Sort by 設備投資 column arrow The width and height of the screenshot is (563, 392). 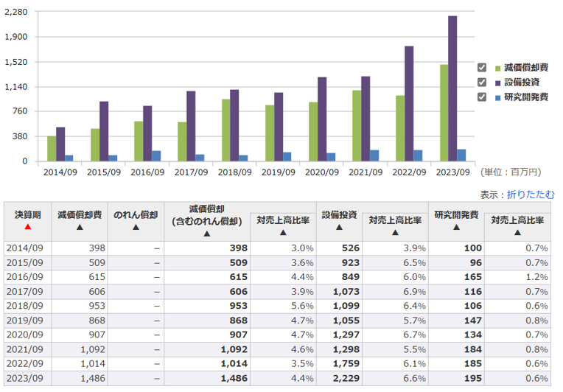click(339, 227)
